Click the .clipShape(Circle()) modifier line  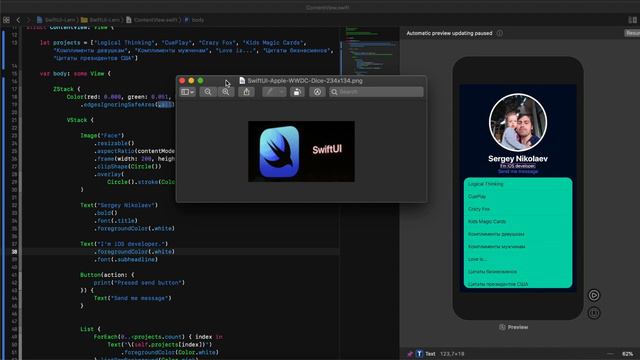point(128,167)
